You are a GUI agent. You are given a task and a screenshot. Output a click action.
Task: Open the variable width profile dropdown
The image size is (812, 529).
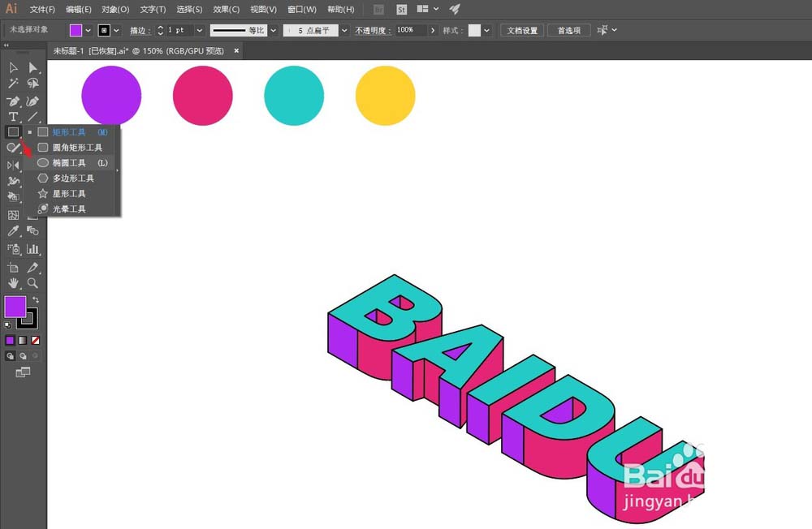(x=274, y=31)
